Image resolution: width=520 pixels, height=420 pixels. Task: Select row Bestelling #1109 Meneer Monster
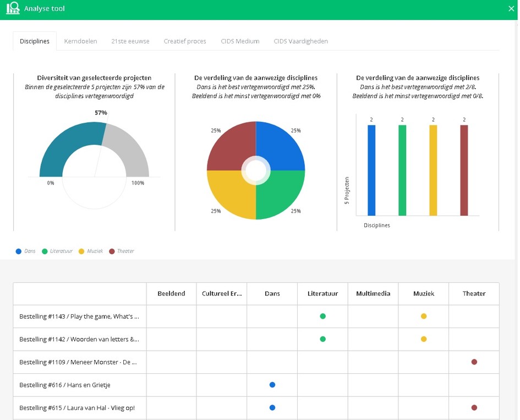(256, 362)
